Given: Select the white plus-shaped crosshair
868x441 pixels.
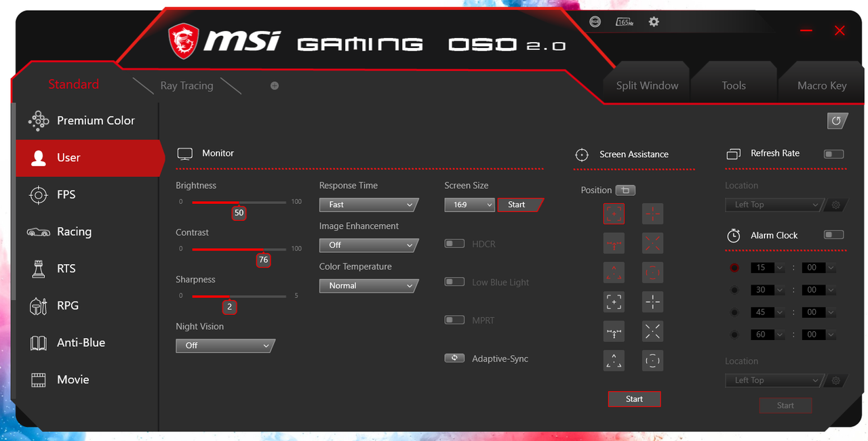Looking at the screenshot, I should (652, 301).
